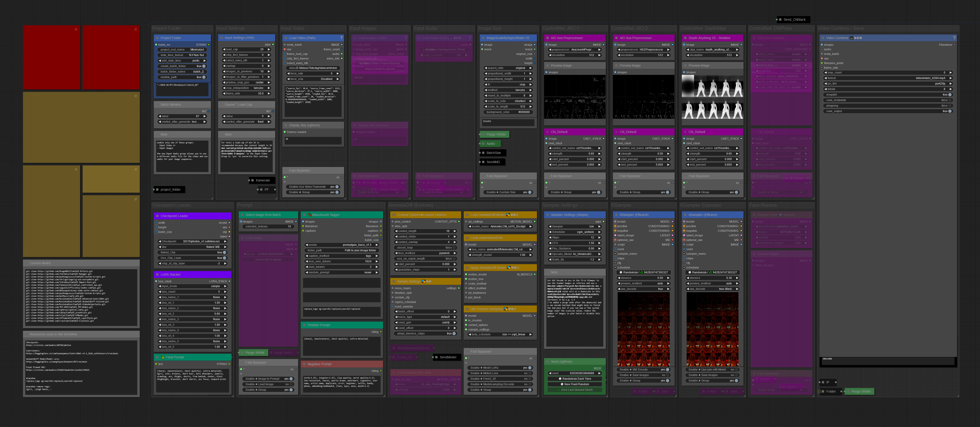This screenshot has height=427, width=980.
Task: Click the Context Options Looped Uniform title dot
Action: pos(394,215)
